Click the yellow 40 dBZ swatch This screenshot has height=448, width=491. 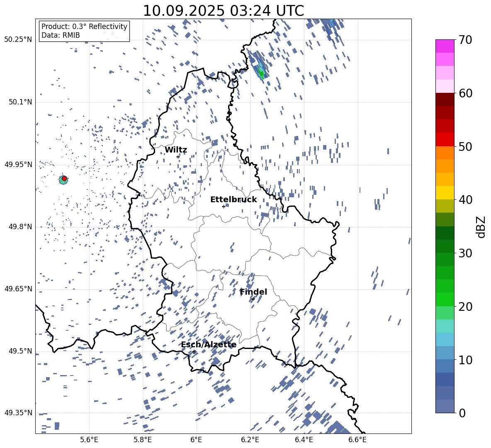(445, 193)
